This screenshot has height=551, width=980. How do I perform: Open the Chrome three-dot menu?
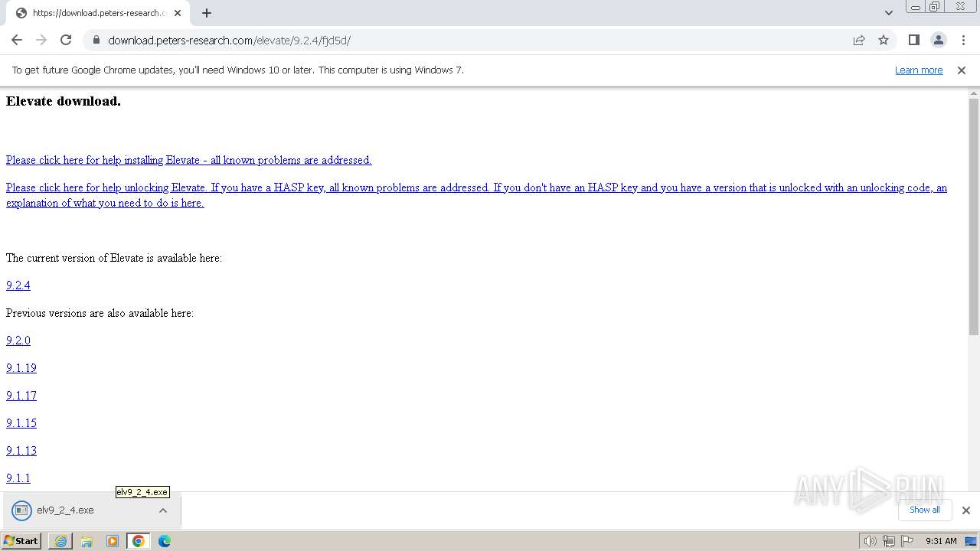tap(963, 40)
